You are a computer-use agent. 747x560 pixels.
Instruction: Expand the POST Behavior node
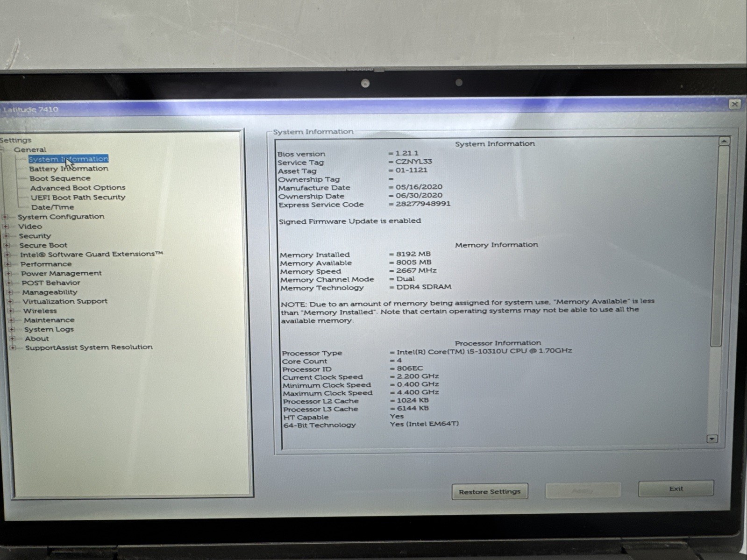(9, 283)
